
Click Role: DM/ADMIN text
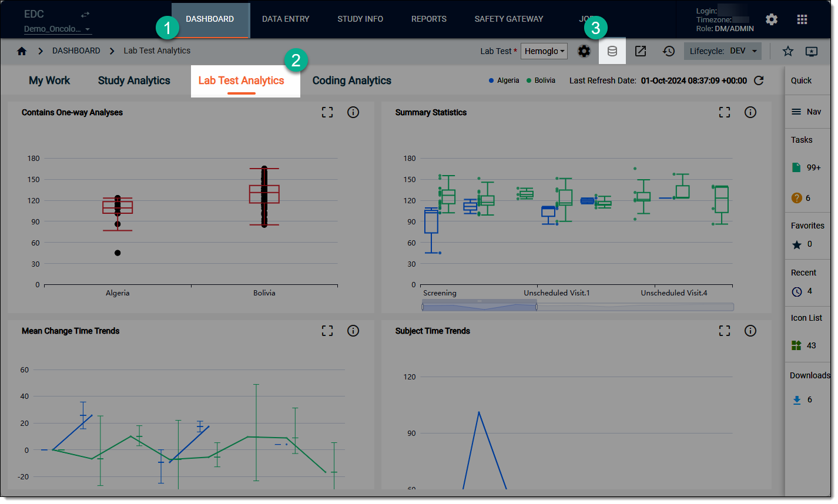pos(725,29)
